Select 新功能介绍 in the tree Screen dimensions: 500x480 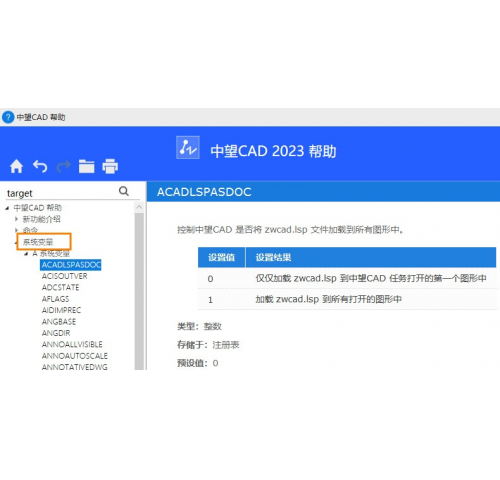(41, 219)
